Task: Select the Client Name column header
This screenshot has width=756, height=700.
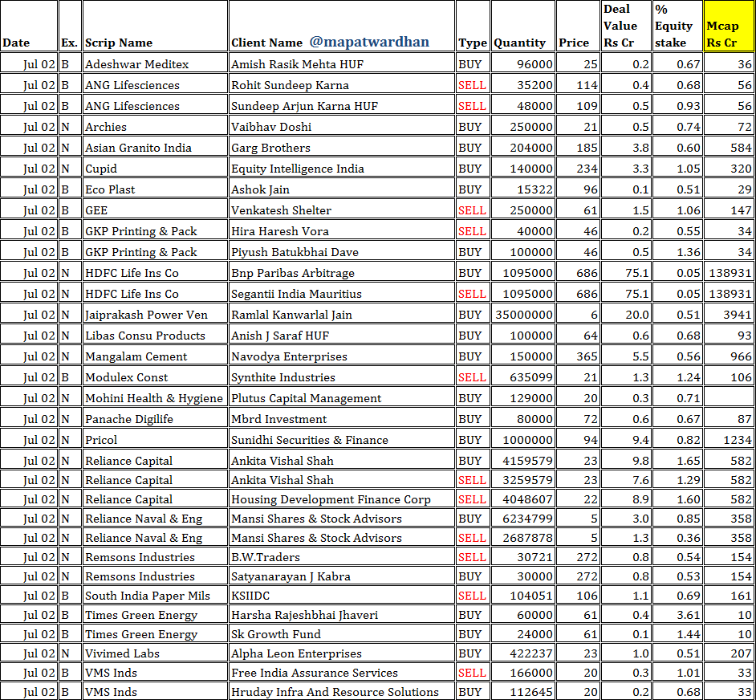Action: pyautogui.click(x=342, y=26)
